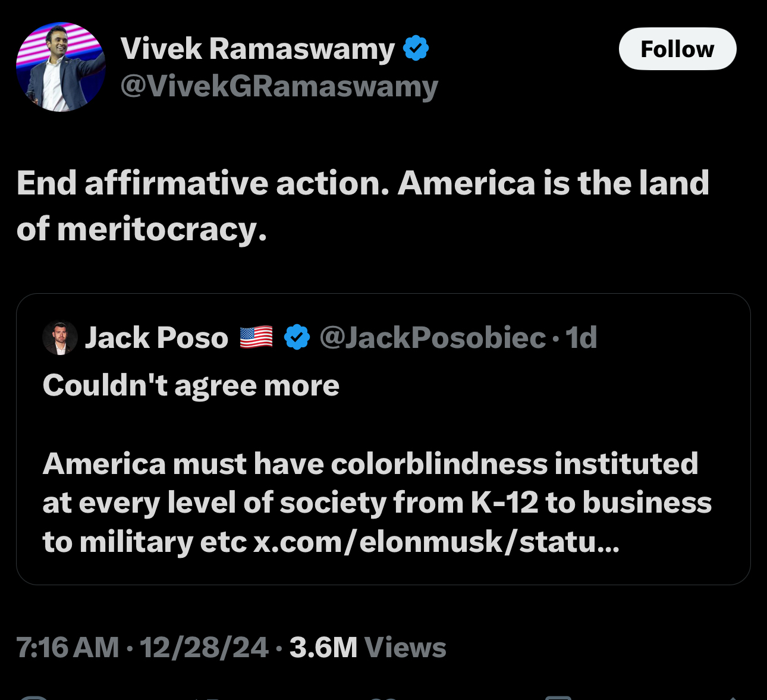767x700 pixels.
Task: Click the Follow button
Action: [677, 49]
